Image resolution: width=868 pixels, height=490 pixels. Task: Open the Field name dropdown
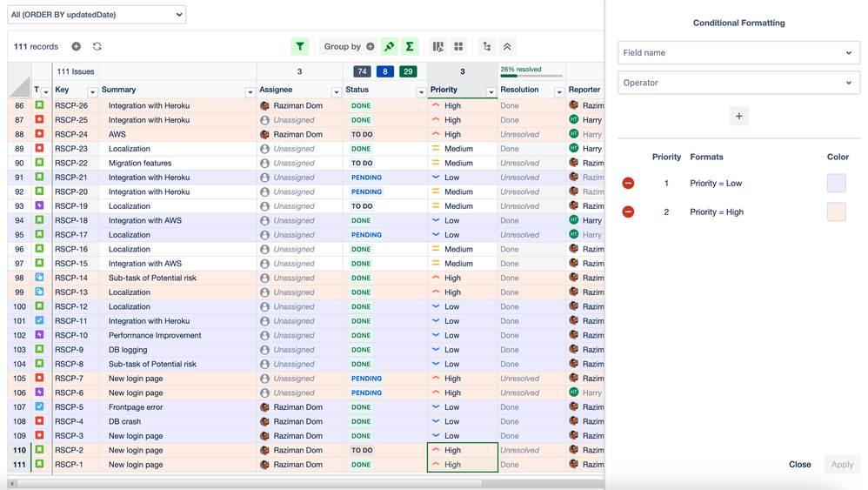click(738, 53)
